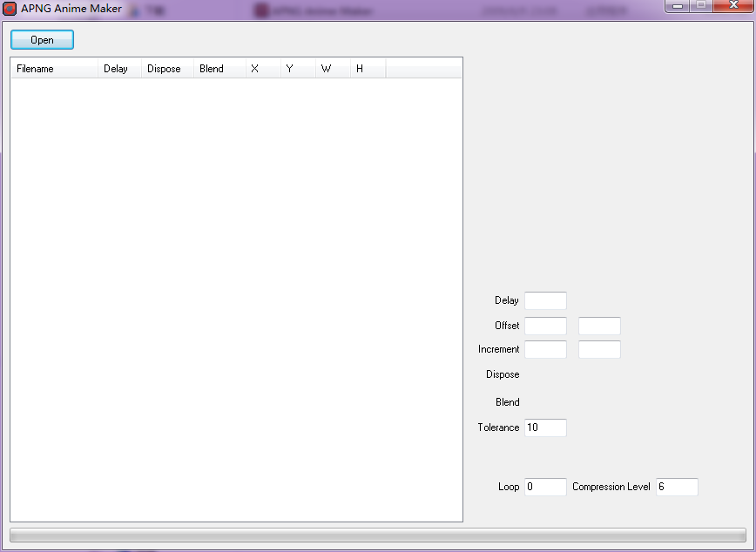The height and width of the screenshot is (552, 756).
Task: Click the Open button
Action: (x=42, y=40)
